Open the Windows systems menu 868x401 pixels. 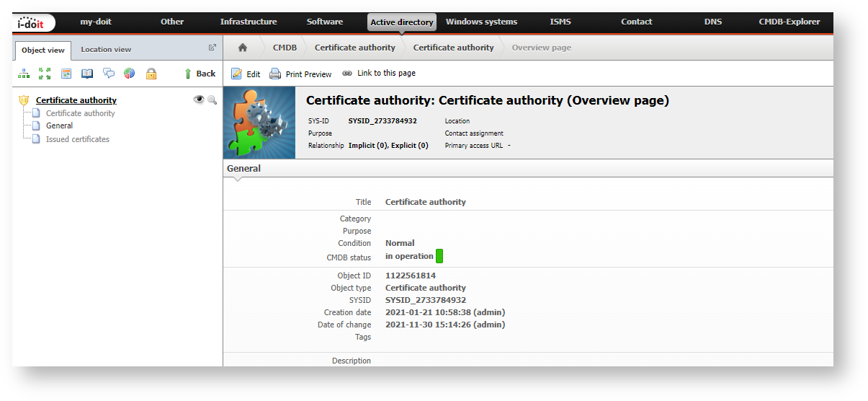pyautogui.click(x=481, y=22)
